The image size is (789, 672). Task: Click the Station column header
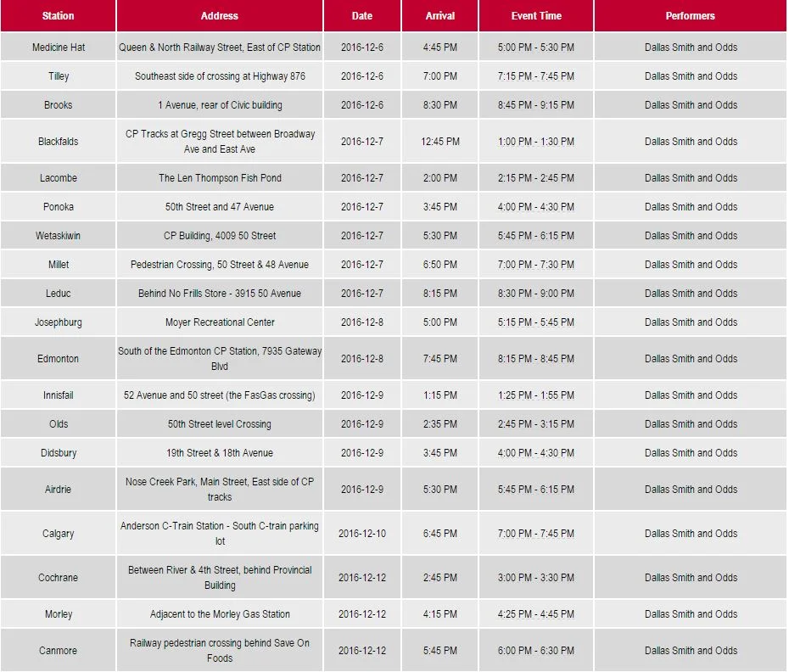tap(59, 15)
